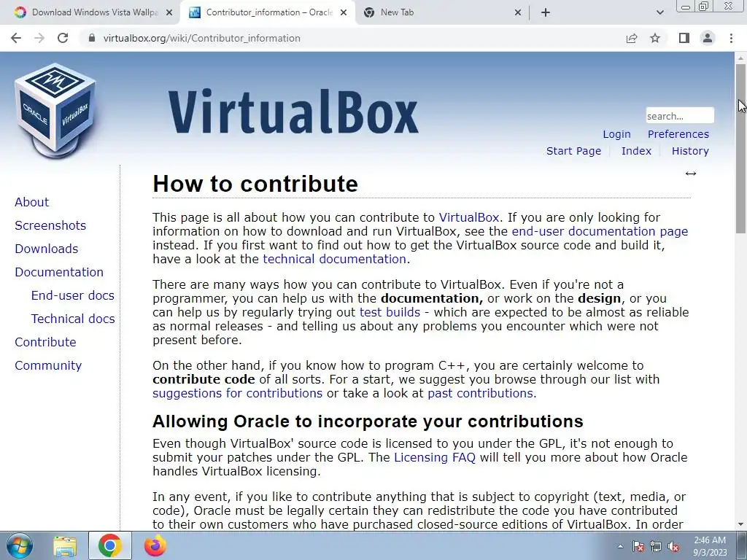The height and width of the screenshot is (560, 747).
Task: Click the scrollbar up arrow
Action: tap(740, 58)
